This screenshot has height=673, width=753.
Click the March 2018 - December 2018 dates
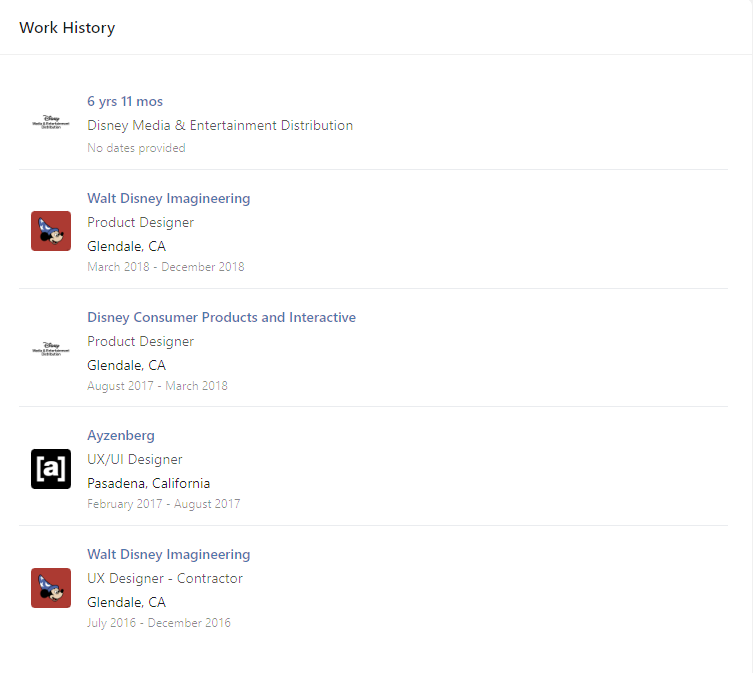coord(166,267)
